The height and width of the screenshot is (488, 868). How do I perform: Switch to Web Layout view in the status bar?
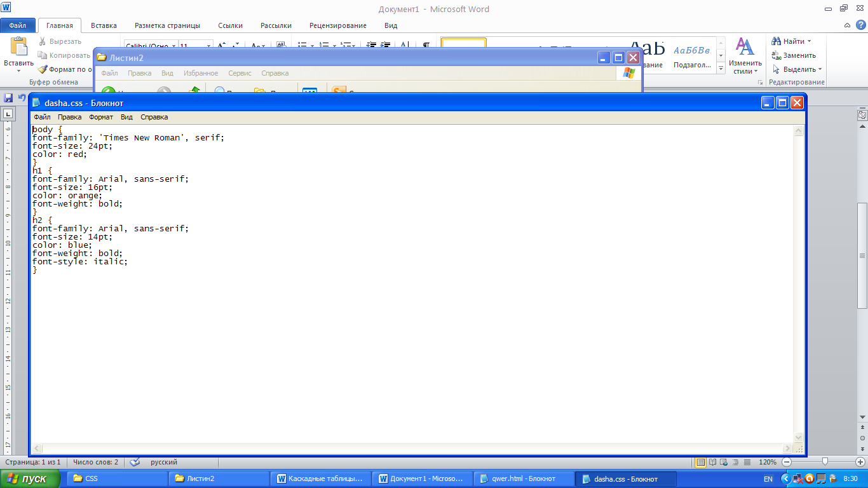point(724,462)
